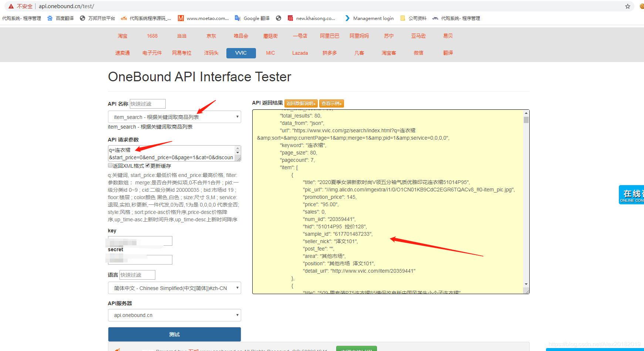
Task: Click the detail_url value for item 20359441
Action: (373, 271)
